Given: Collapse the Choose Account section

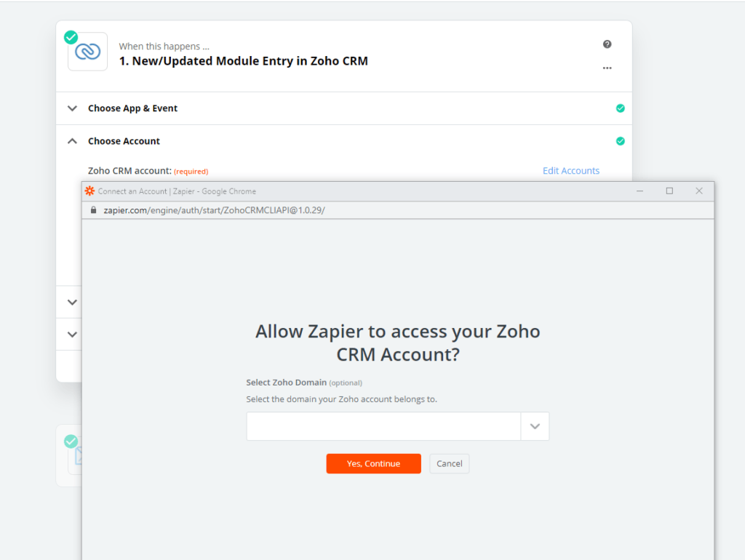Looking at the screenshot, I should [72, 141].
